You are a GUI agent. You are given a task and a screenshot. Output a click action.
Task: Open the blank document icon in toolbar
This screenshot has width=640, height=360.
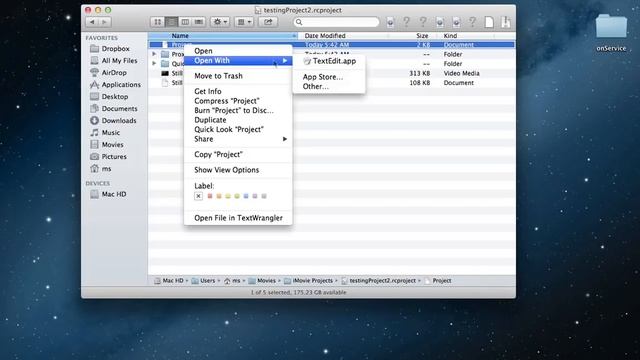click(x=489, y=22)
